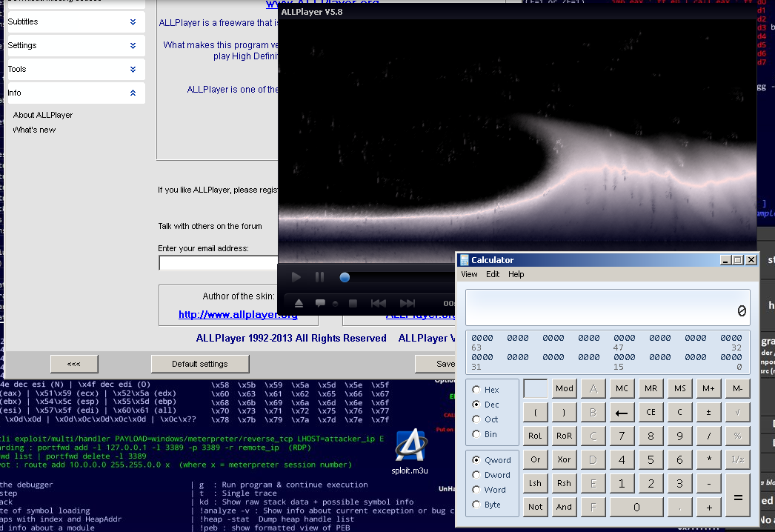Click the MS memory store key
Viewport: 775px width, 532px height.
click(x=679, y=388)
